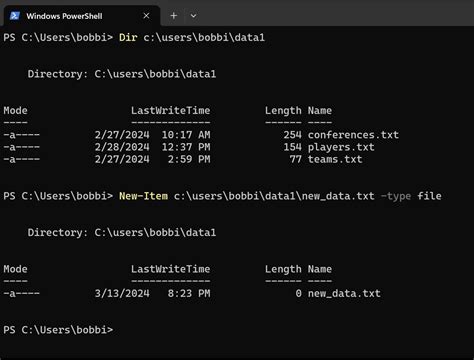Screen dimensions: 474x360
Task: Click the conferences.txt file name
Action: pyautogui.click(x=353, y=135)
